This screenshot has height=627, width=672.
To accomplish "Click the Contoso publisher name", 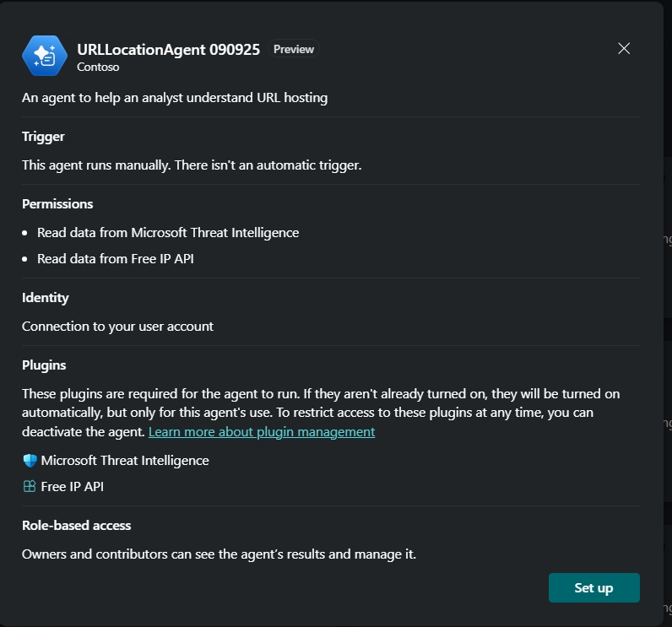I will 97,65.
